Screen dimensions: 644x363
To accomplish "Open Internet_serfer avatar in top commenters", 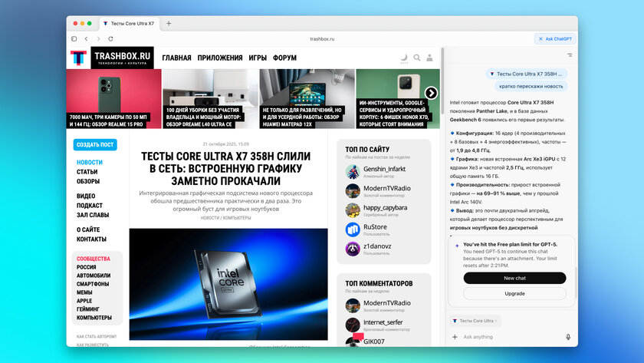I will click(x=353, y=325).
